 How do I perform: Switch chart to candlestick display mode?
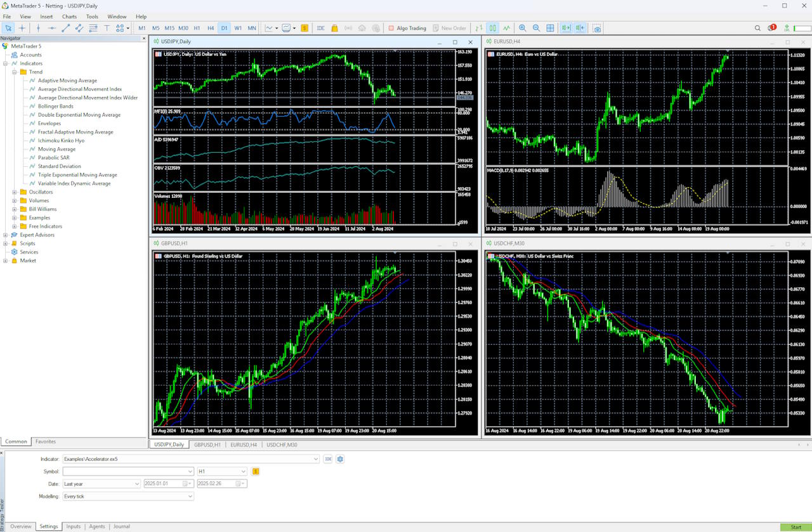point(492,27)
